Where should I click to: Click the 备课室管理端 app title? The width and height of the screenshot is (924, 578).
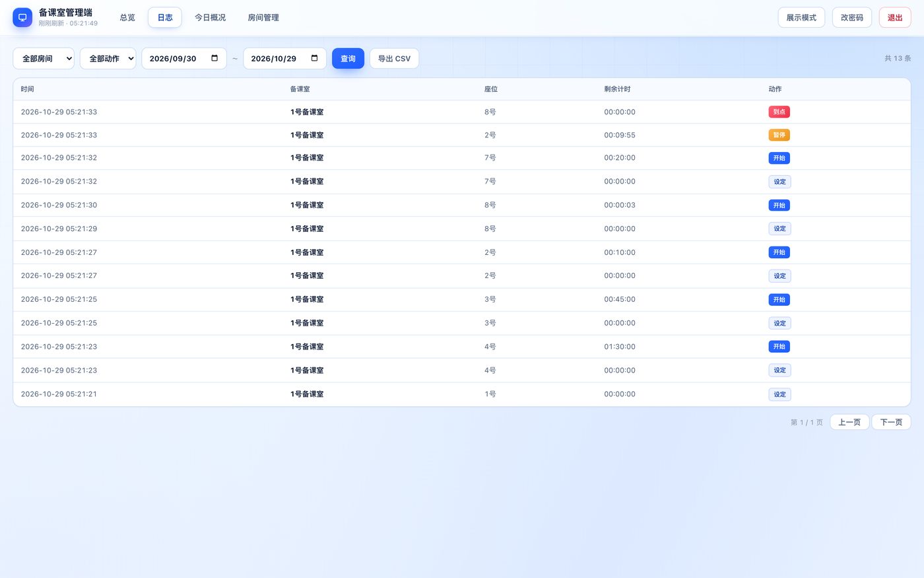[65, 13]
